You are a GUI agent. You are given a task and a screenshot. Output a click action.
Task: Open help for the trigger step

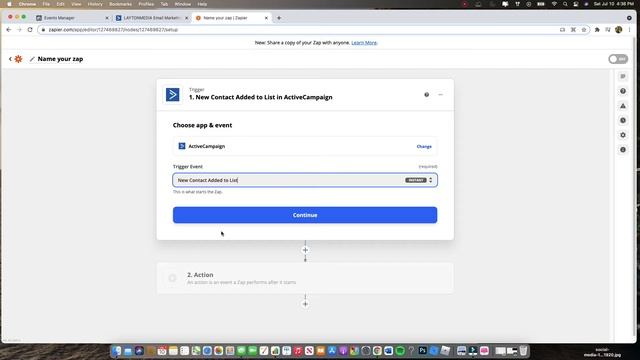[427, 95]
